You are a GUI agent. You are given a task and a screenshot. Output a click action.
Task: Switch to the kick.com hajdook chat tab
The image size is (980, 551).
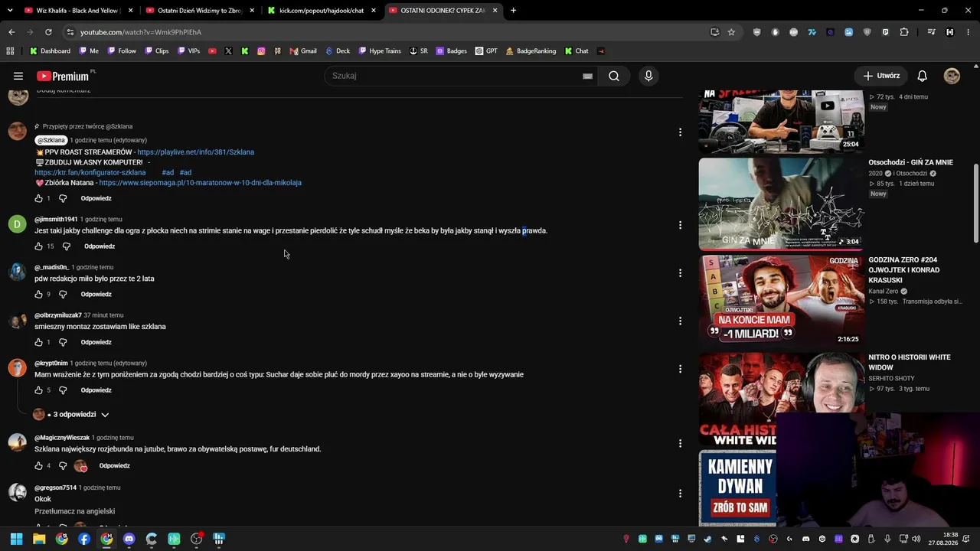pyautogui.click(x=322, y=11)
